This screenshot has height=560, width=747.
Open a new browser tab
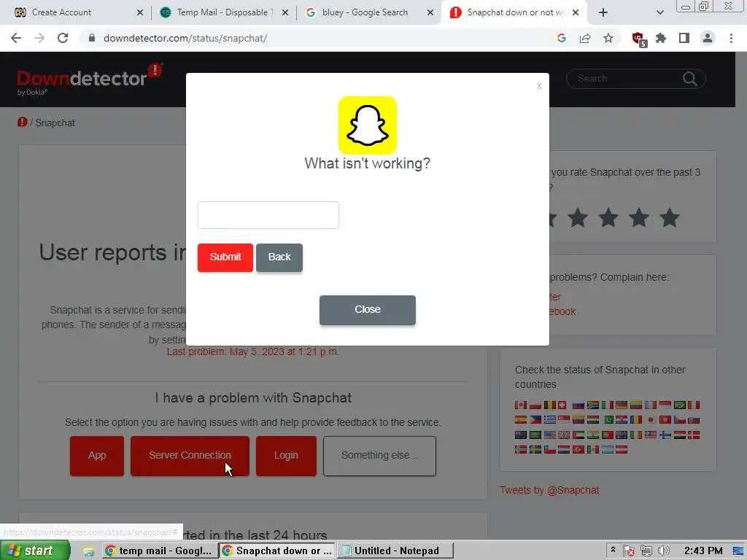pos(603,12)
